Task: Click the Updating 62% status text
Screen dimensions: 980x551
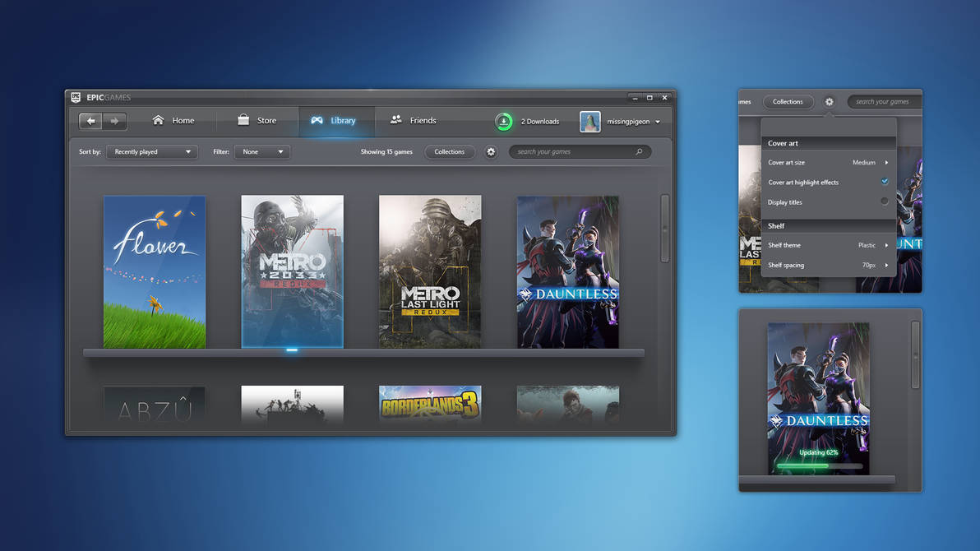Action: [x=819, y=452]
